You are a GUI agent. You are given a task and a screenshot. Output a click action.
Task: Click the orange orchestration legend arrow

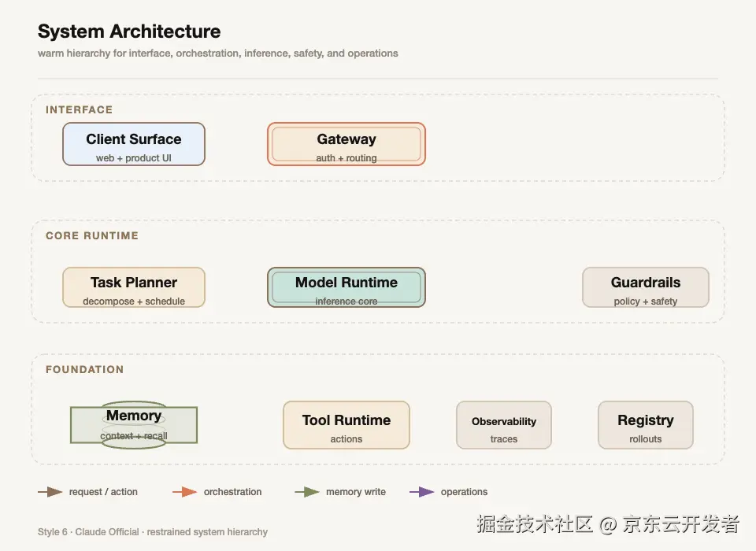184,492
